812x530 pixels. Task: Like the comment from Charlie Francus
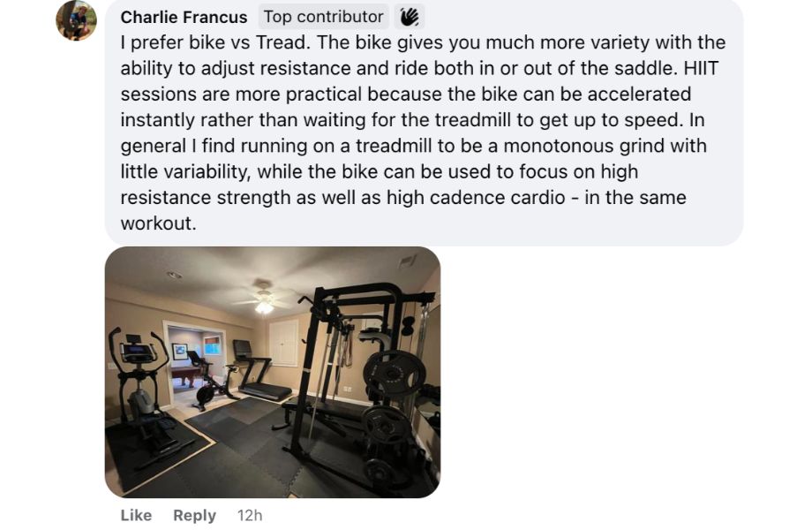click(x=134, y=515)
